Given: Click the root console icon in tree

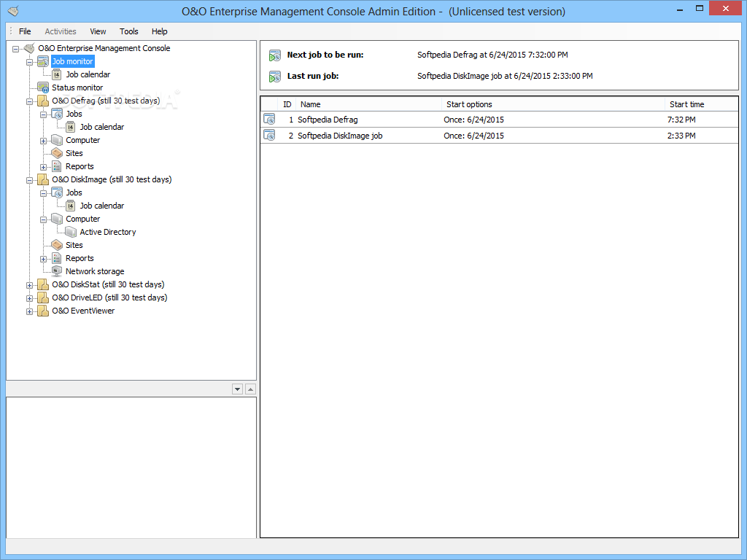Looking at the screenshot, I should tap(29, 48).
